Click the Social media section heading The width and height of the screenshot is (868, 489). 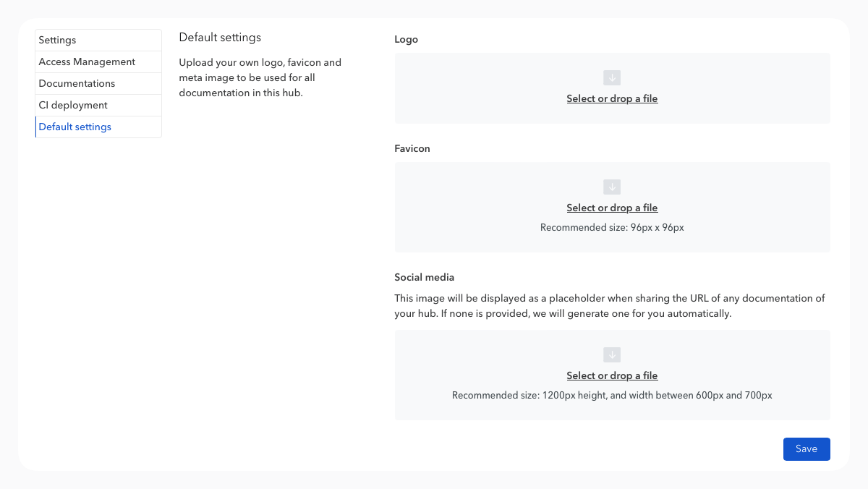424,277
